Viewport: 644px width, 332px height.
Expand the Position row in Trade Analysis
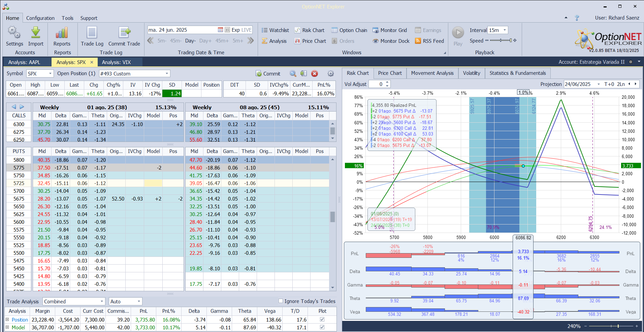(7, 319)
